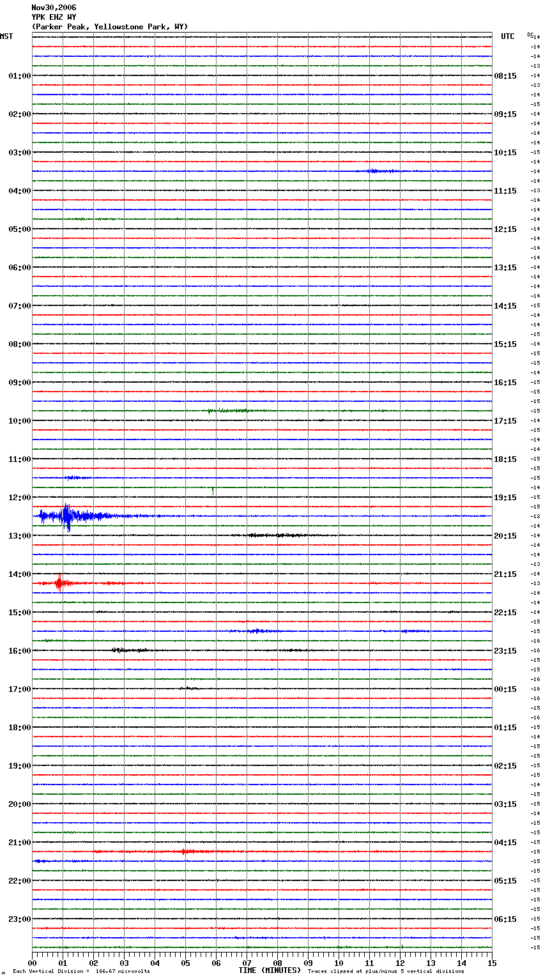Select the 04:00 MST row label
Viewport: 543px width, 980px height.
[x=20, y=191]
